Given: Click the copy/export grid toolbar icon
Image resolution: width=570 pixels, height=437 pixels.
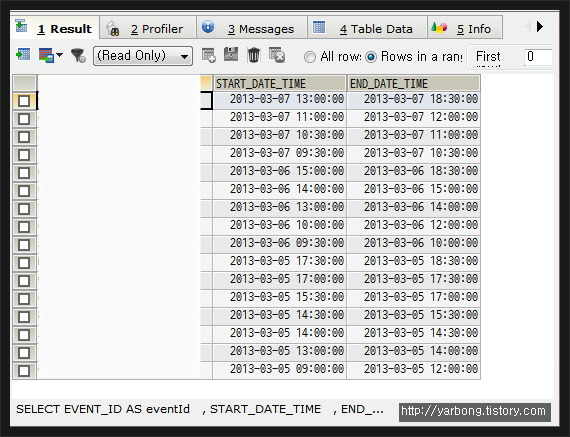Looking at the screenshot, I should [46, 55].
